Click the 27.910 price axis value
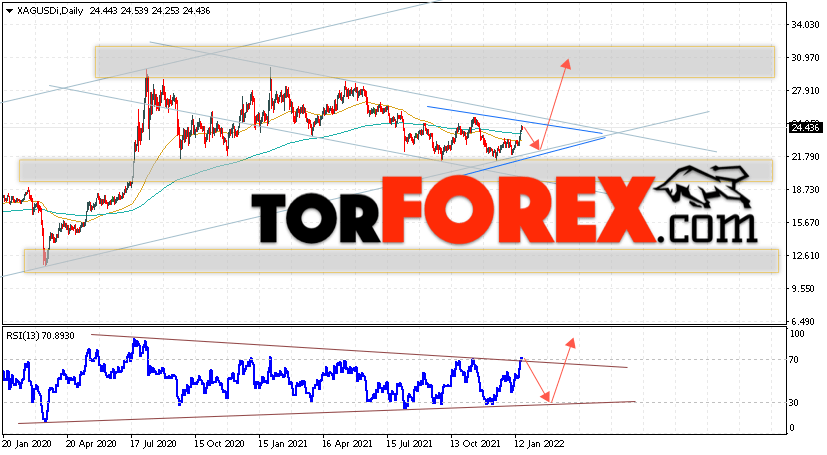The height and width of the screenshot is (455, 827). click(x=805, y=91)
